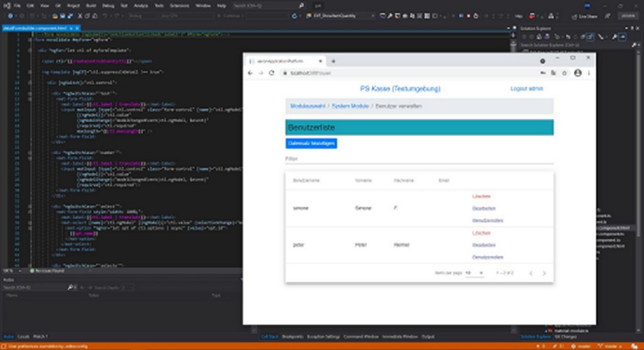Go to previous page in user table
This screenshot has width=644, height=350.
point(530,273)
